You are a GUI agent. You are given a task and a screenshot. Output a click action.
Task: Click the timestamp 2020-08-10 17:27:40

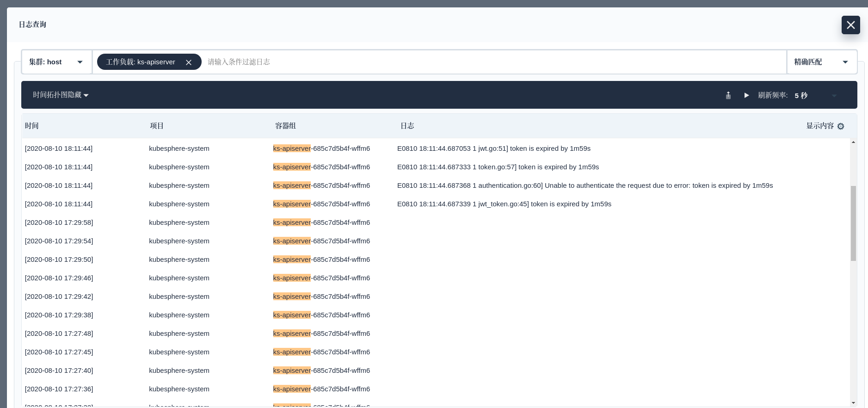[59, 371]
